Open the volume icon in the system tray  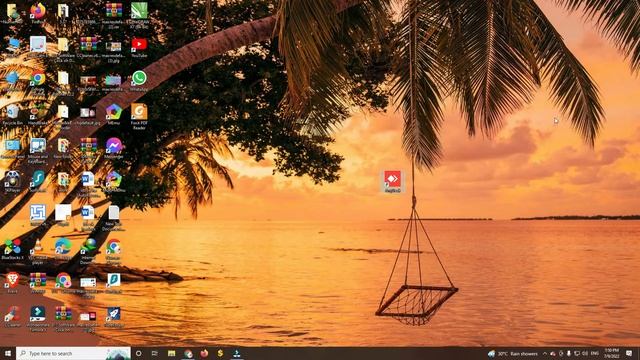coord(585,353)
